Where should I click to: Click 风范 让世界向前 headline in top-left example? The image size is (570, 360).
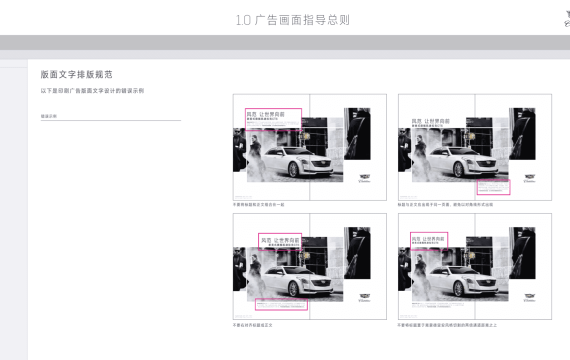[265, 114]
